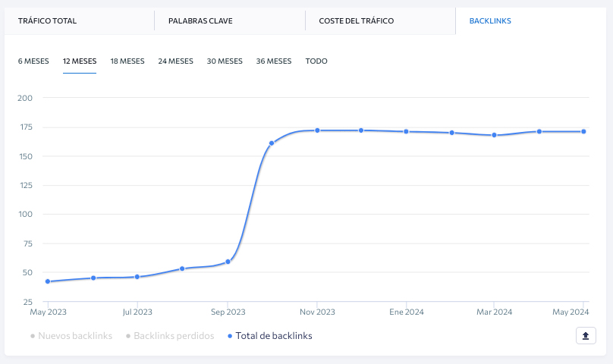The width and height of the screenshot is (613, 364).
Task: Click the Nov 2023 data point
Action: point(317,130)
